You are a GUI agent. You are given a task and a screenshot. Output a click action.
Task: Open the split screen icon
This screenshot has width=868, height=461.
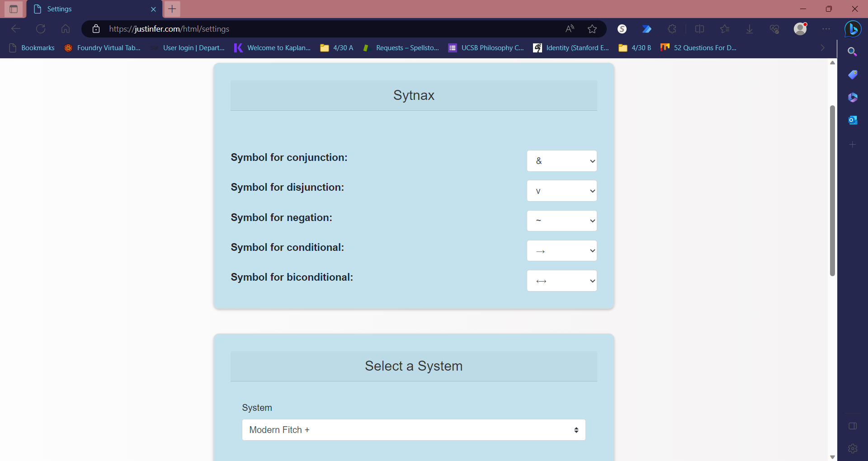pos(699,29)
